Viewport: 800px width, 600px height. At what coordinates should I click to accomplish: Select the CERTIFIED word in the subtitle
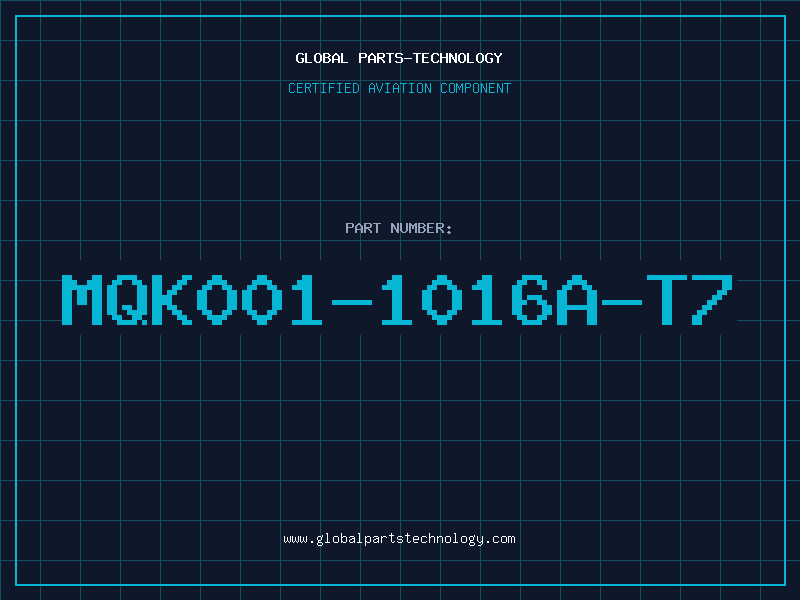tap(324, 88)
